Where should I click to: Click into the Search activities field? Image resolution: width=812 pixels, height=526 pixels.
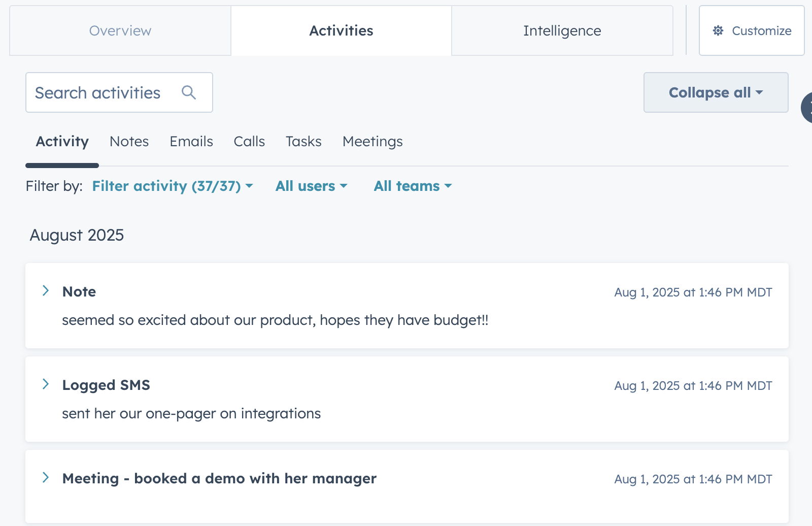tap(101, 92)
